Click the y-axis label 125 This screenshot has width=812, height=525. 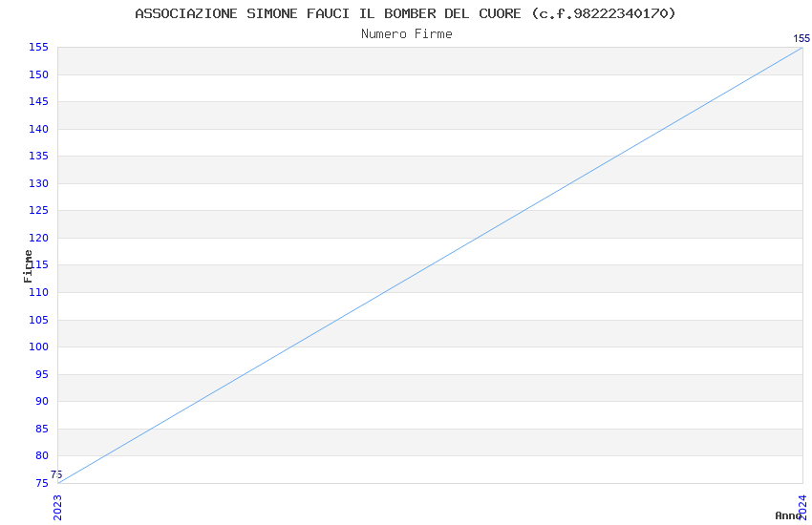(x=39, y=210)
